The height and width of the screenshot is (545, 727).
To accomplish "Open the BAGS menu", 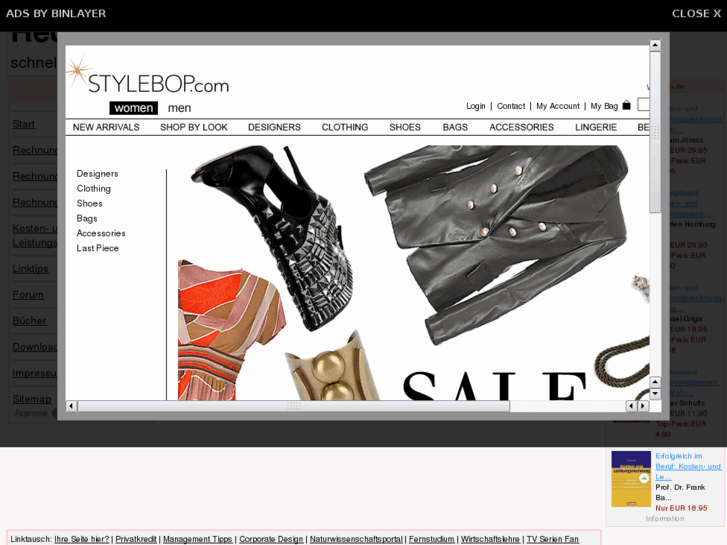I will [455, 127].
